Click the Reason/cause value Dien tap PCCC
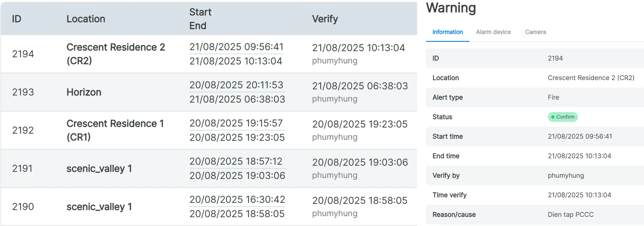The height and width of the screenshot is (226, 644). click(570, 215)
